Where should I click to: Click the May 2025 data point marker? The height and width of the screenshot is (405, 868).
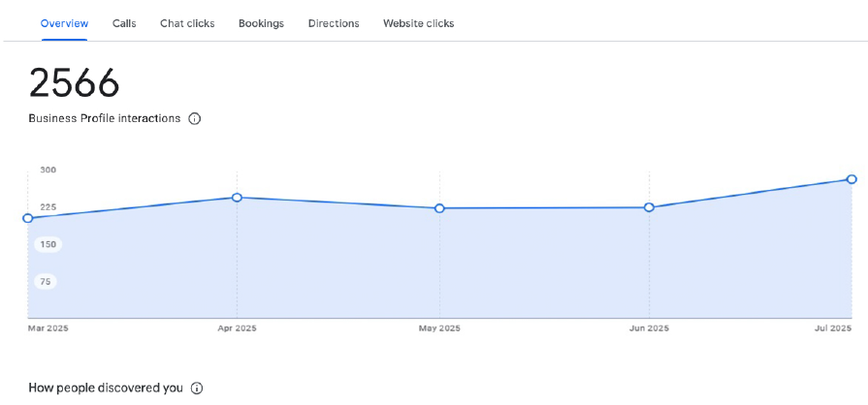[x=439, y=208]
